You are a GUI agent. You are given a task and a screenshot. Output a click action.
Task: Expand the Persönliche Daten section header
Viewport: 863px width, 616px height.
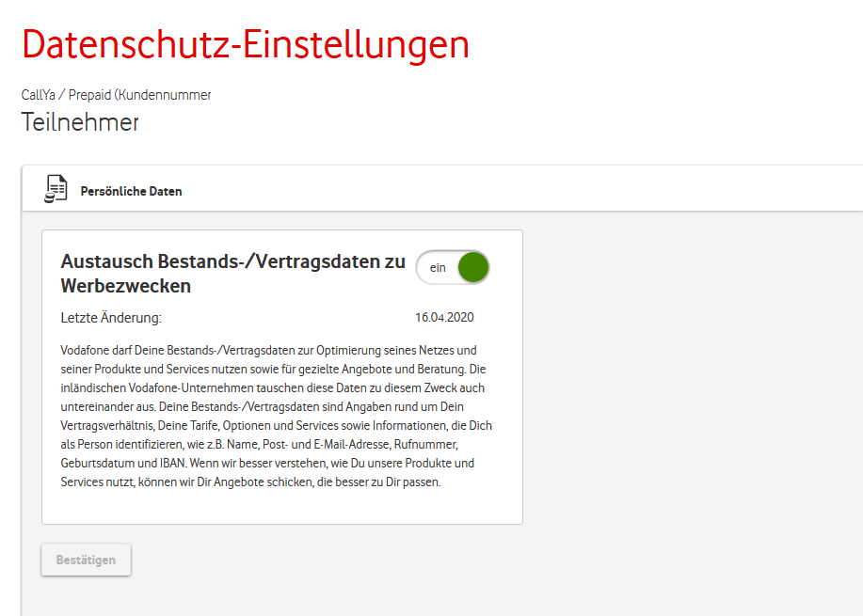[442, 189]
